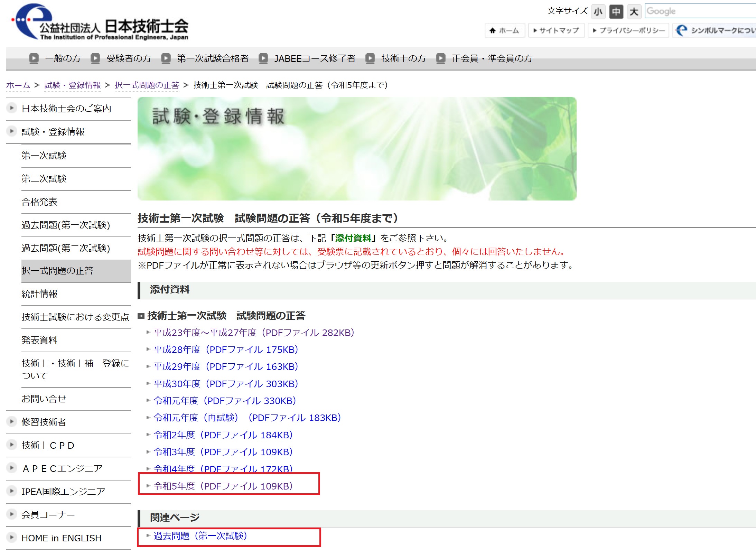Screen dimensions: 756x550
Task: Open the プライバシーポリシー header button
Action: (x=628, y=30)
